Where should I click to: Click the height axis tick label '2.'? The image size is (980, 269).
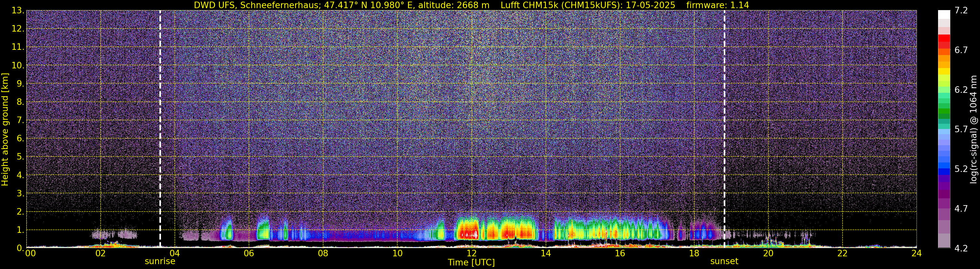pyautogui.click(x=20, y=212)
